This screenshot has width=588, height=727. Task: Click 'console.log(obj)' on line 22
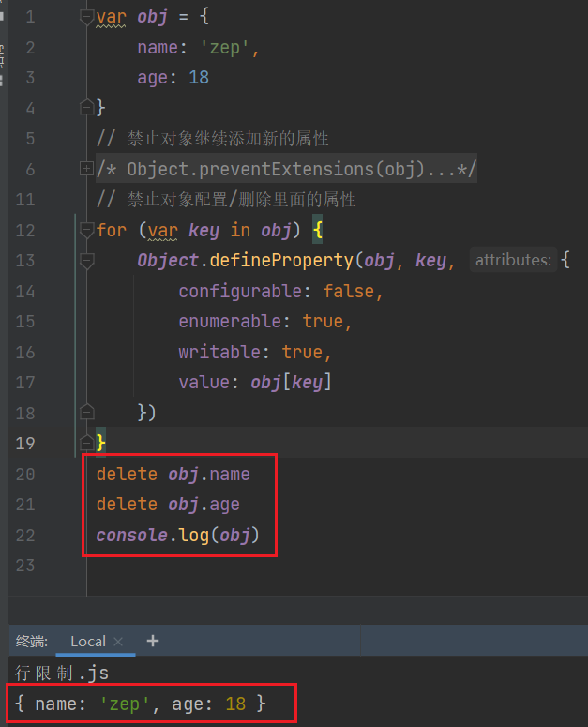tap(177, 535)
